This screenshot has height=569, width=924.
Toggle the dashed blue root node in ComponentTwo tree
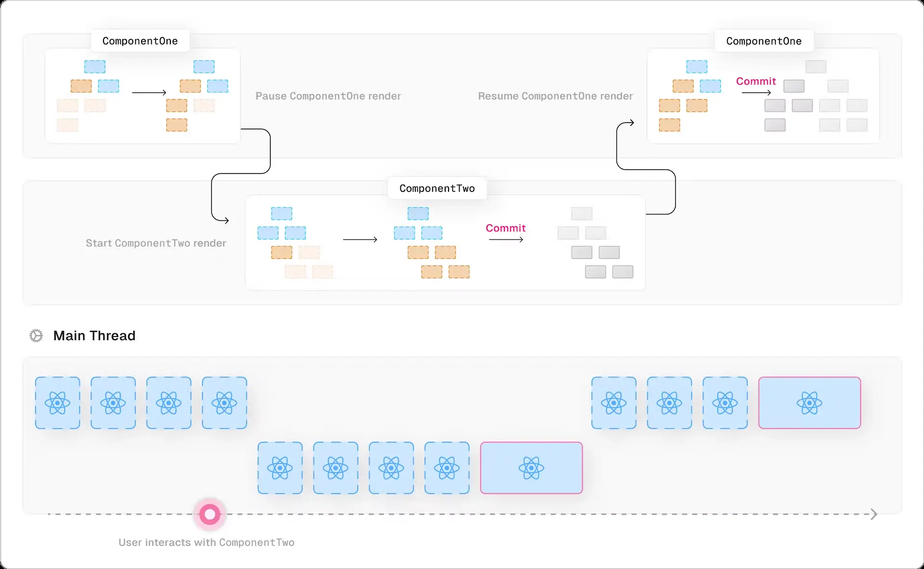282,213
